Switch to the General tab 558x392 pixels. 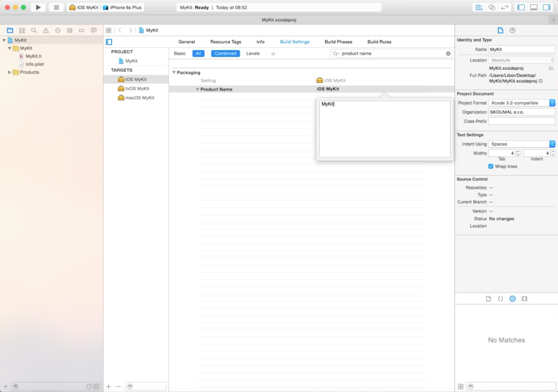tap(186, 41)
